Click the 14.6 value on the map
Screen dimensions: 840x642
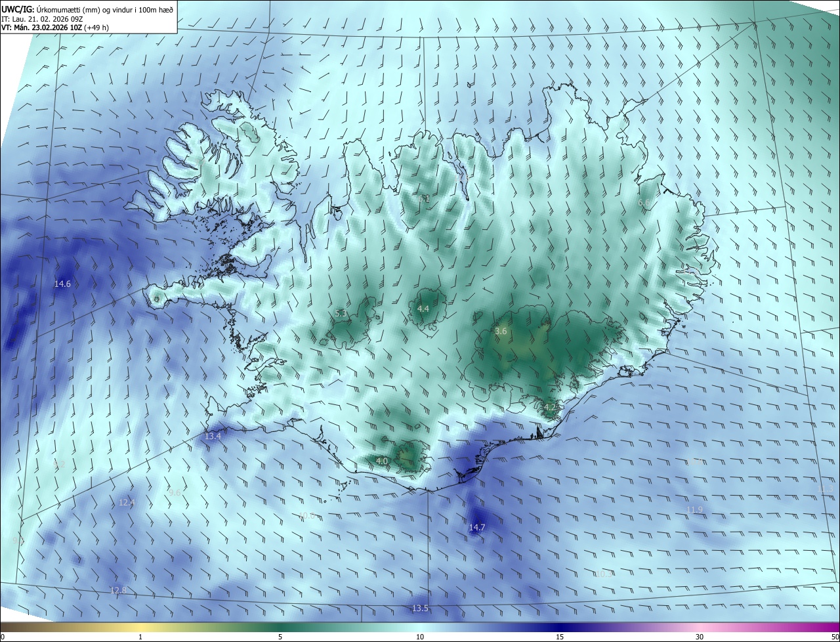click(x=62, y=284)
